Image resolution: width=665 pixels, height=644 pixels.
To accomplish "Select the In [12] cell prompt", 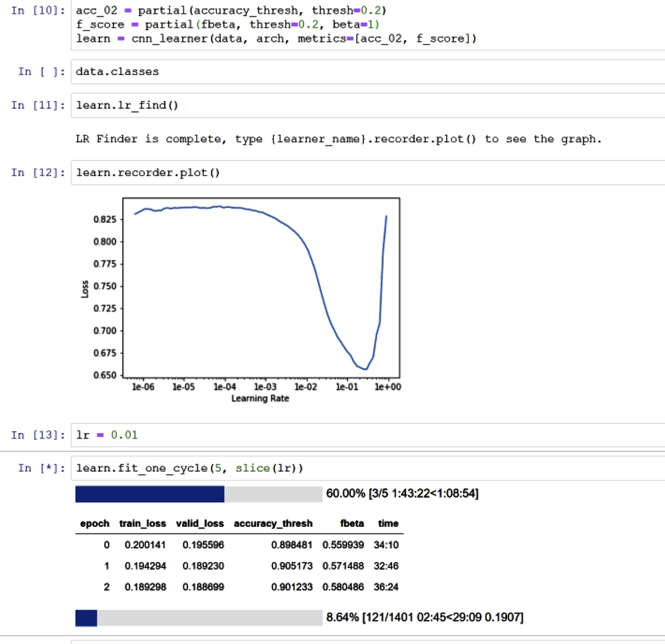I will (x=38, y=173).
